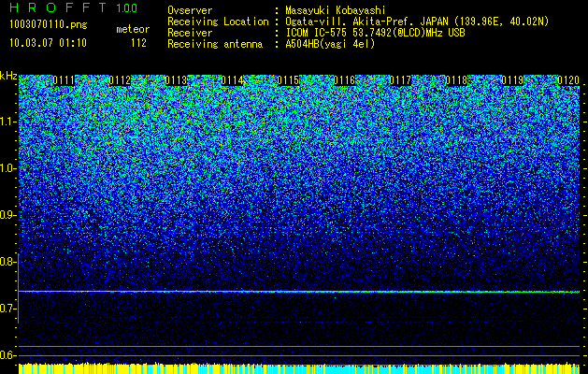588x374 pixels.
Task: Click the Ogata-vill. Akita-Pref. JAPAN location text
Action: tap(417, 22)
